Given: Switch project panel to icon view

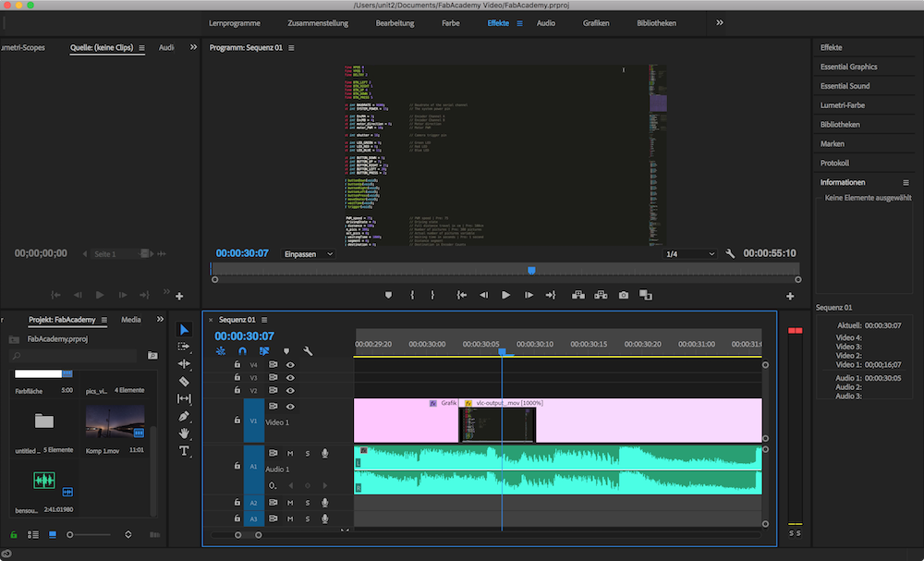Looking at the screenshot, I should tap(53, 535).
